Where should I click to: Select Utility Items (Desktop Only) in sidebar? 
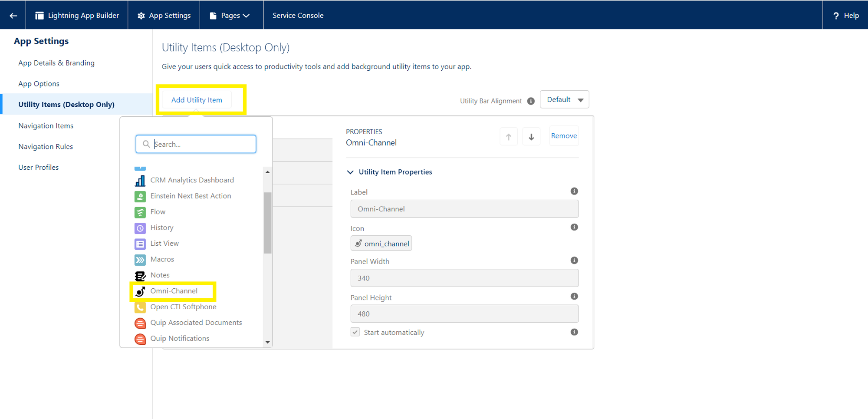point(66,104)
